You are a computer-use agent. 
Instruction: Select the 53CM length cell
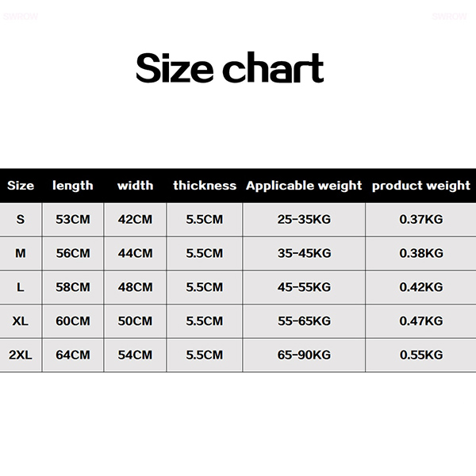(x=73, y=220)
